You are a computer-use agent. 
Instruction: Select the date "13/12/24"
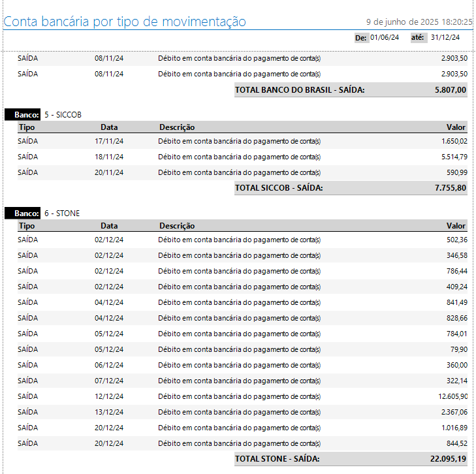[109, 412]
